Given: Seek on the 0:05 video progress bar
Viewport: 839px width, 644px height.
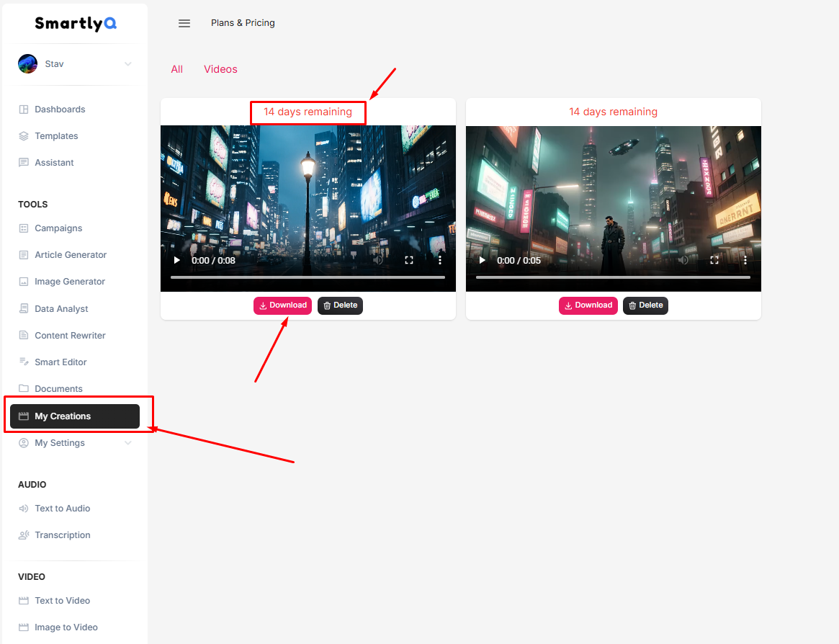Looking at the screenshot, I should (613, 277).
